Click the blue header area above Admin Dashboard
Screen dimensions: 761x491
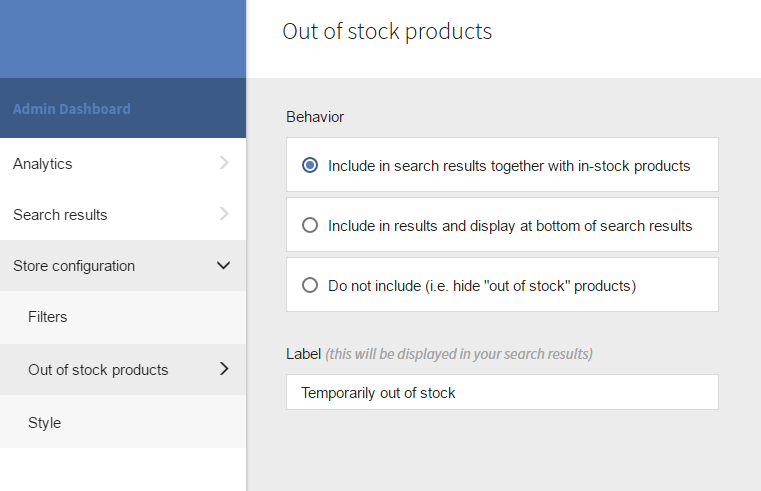coord(123,39)
